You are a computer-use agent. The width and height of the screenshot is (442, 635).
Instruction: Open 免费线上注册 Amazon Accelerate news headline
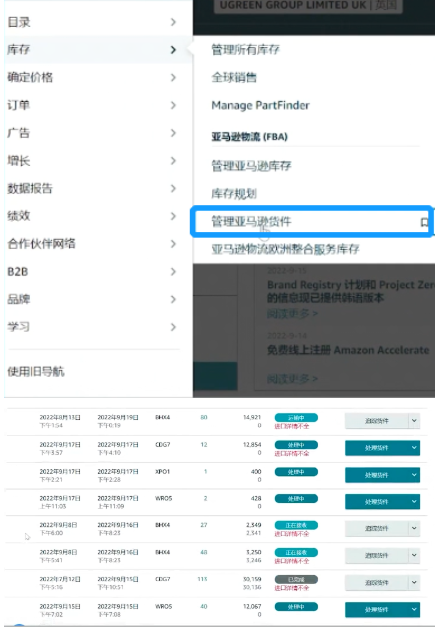[348, 350]
